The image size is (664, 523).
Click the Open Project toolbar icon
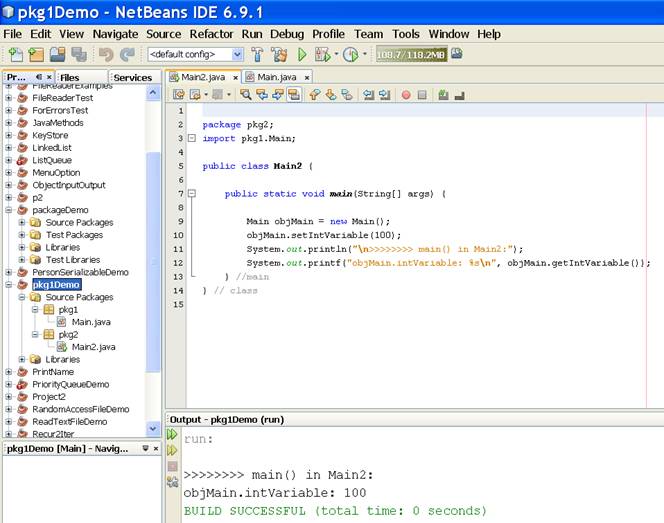[x=56, y=54]
